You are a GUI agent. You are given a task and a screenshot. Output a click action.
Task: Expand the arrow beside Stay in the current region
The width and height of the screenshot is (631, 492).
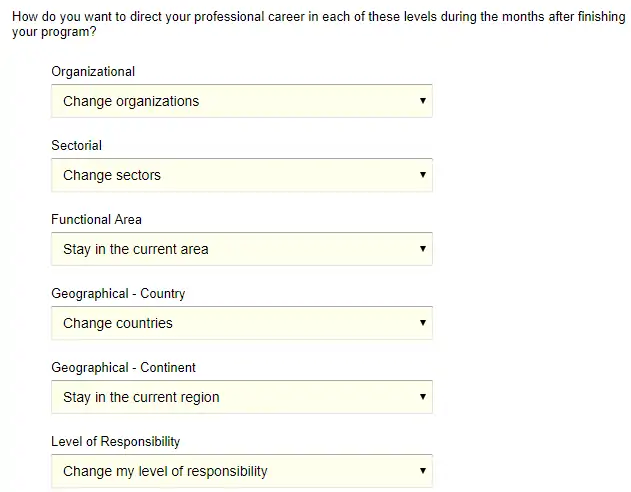423,397
